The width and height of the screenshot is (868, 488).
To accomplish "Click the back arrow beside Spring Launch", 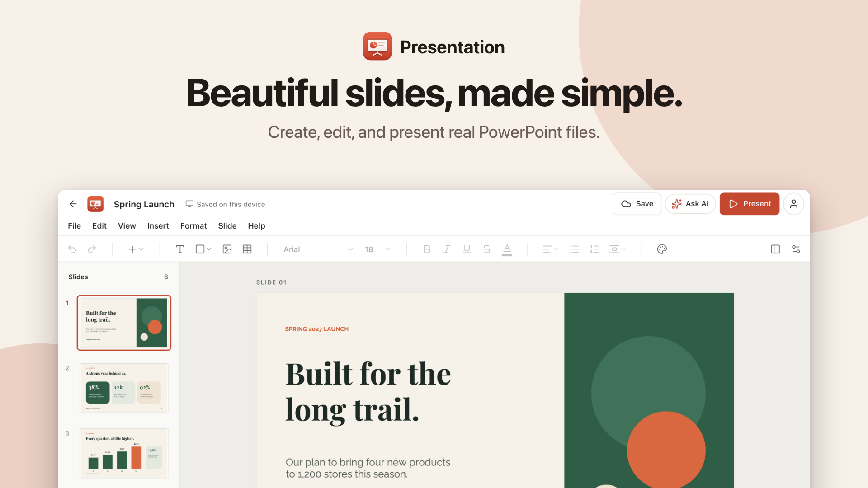I will (73, 204).
